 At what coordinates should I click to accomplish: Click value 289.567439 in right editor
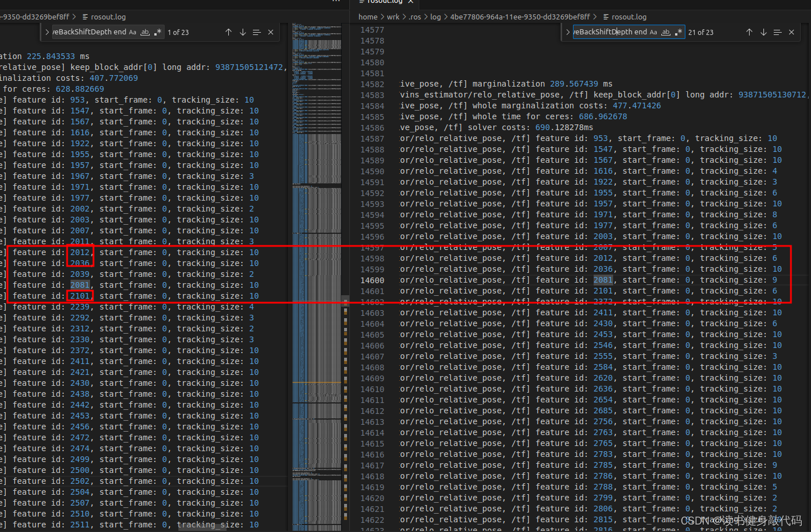(x=574, y=84)
